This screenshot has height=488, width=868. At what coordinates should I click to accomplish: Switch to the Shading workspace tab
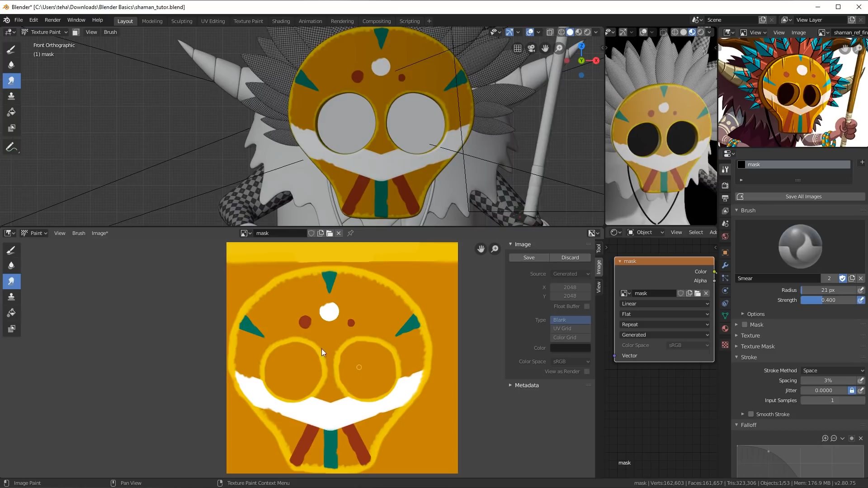pyautogui.click(x=281, y=21)
